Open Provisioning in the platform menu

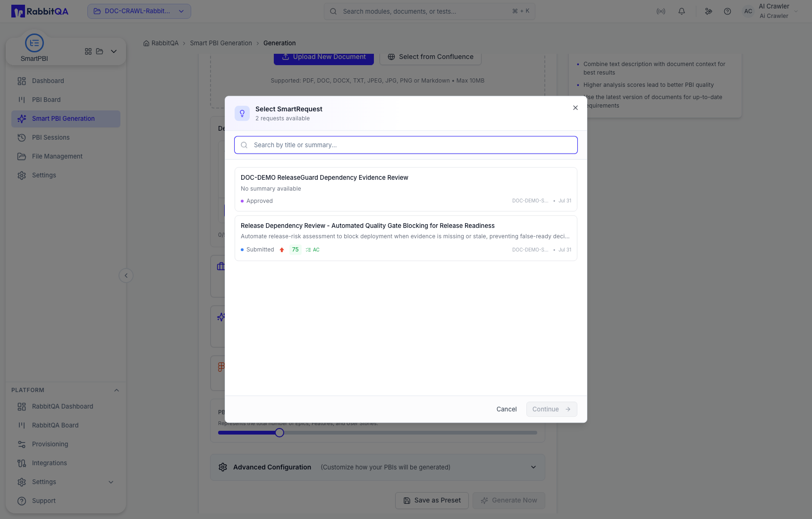(66, 444)
